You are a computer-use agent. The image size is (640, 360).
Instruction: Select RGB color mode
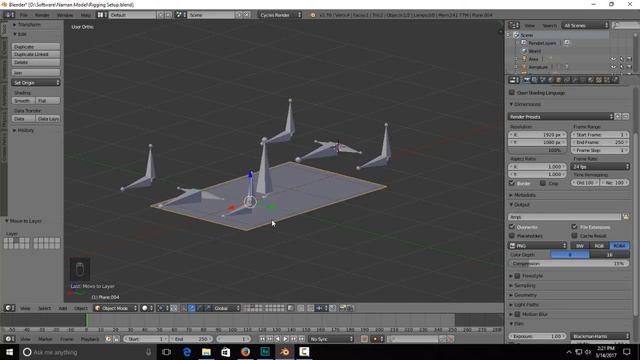click(x=600, y=246)
